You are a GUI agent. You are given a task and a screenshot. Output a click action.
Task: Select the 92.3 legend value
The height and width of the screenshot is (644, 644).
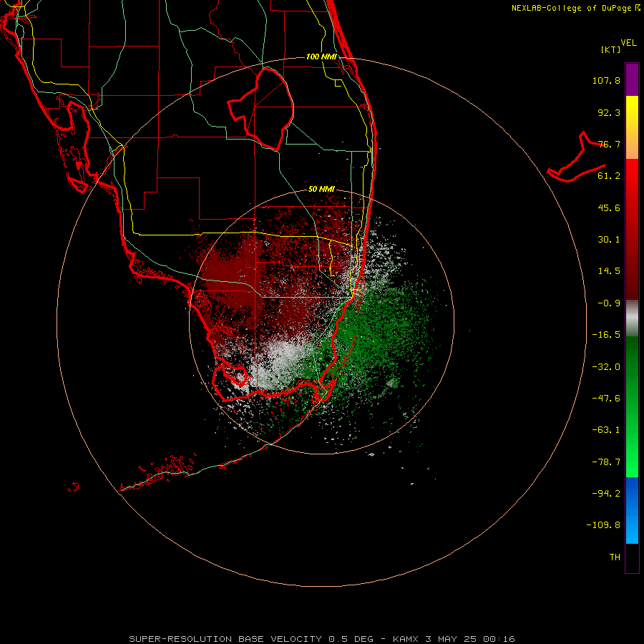click(609, 112)
